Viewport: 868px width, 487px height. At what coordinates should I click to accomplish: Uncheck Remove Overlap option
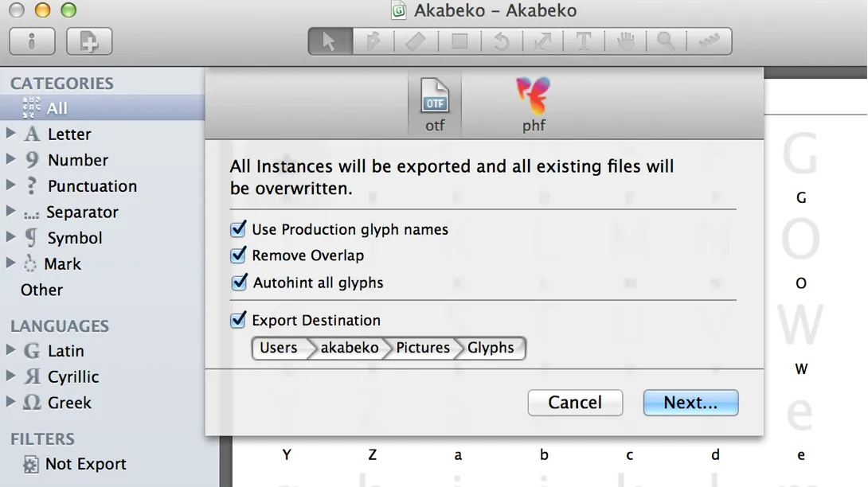238,255
